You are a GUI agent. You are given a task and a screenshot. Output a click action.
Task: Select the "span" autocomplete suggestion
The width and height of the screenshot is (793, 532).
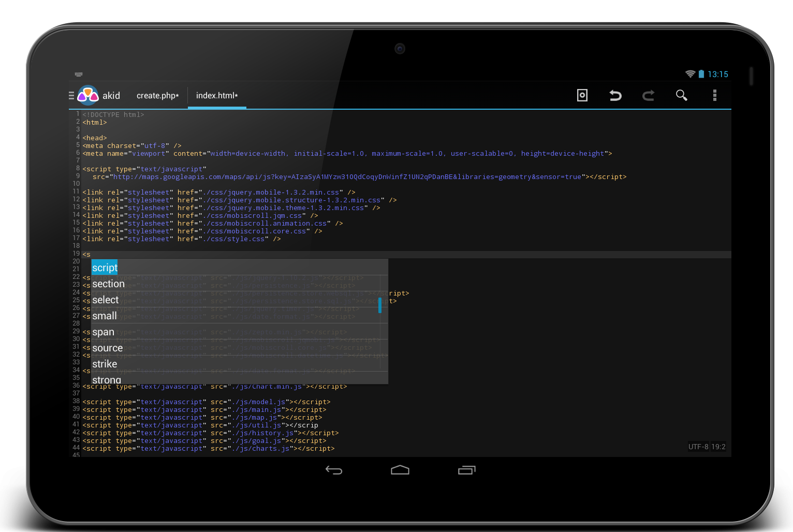(240, 332)
